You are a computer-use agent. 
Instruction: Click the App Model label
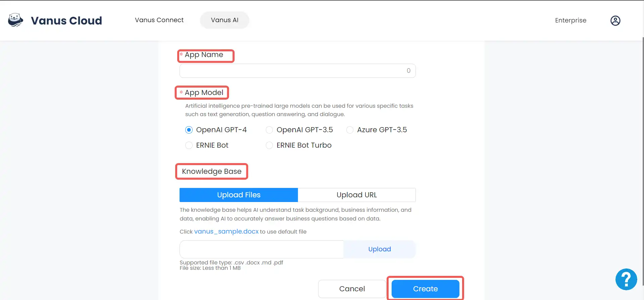coord(204,93)
